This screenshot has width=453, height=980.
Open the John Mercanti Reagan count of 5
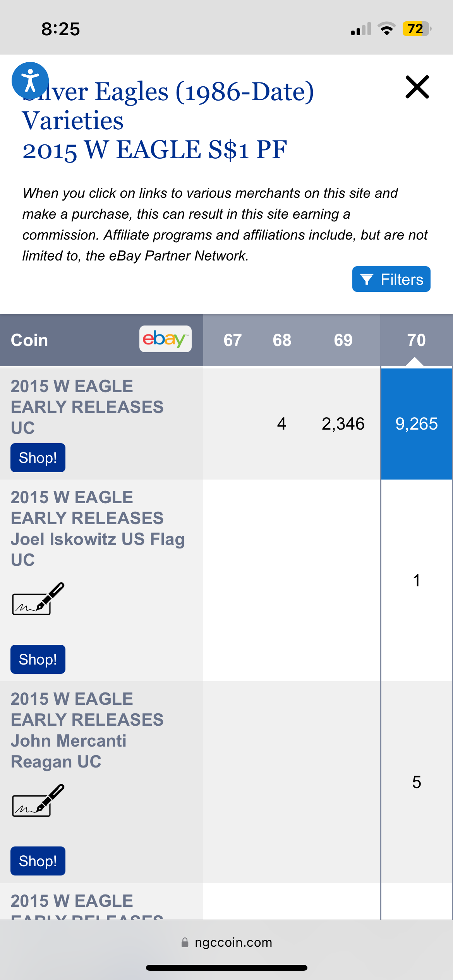coord(416,782)
